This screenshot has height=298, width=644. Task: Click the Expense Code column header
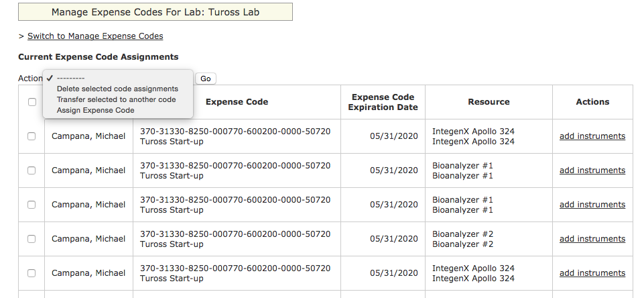237,102
